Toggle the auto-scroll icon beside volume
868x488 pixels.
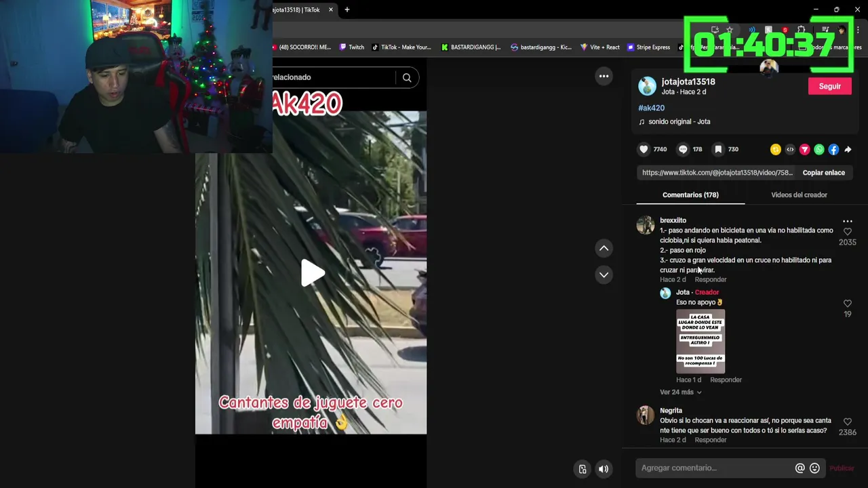tap(582, 469)
